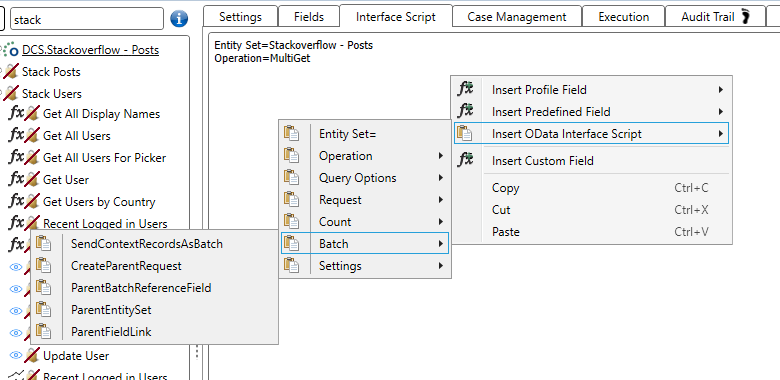Expand the Request submenu arrow
The width and height of the screenshot is (780, 380).
(441, 199)
